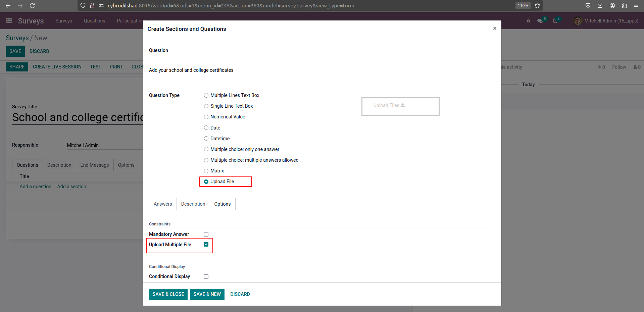The height and width of the screenshot is (312, 644).
Task: Close the Create Sections and Questions dialog
Action: [495, 29]
